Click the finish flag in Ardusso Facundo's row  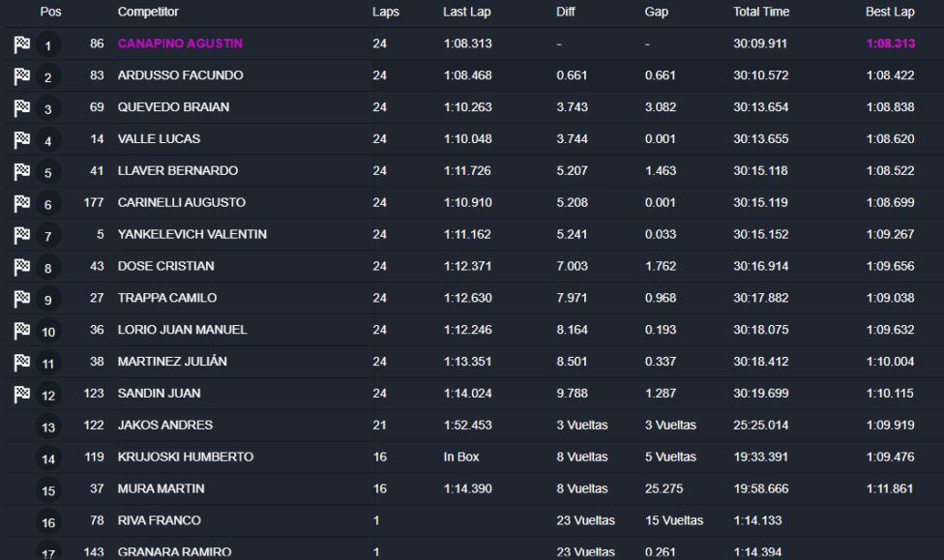22,76
